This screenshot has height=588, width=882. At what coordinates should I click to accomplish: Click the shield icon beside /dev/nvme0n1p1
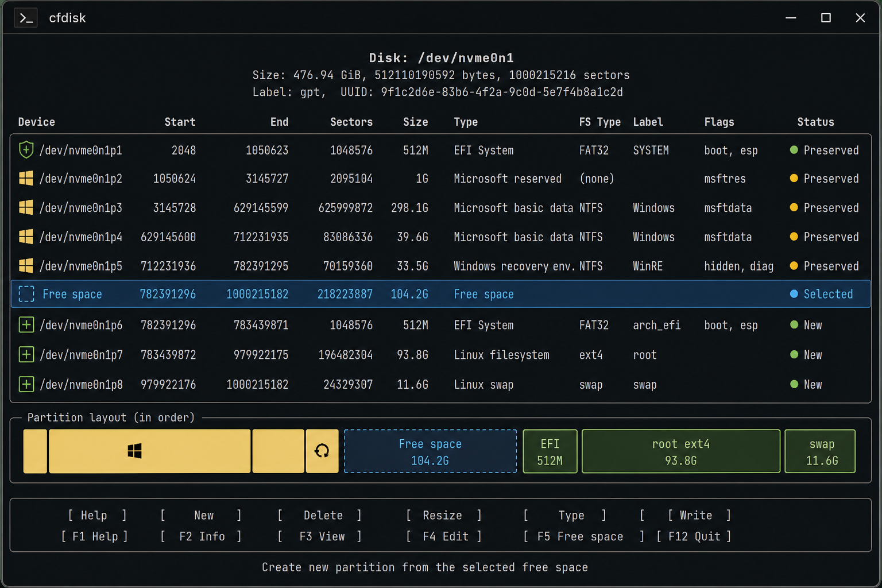(26, 150)
